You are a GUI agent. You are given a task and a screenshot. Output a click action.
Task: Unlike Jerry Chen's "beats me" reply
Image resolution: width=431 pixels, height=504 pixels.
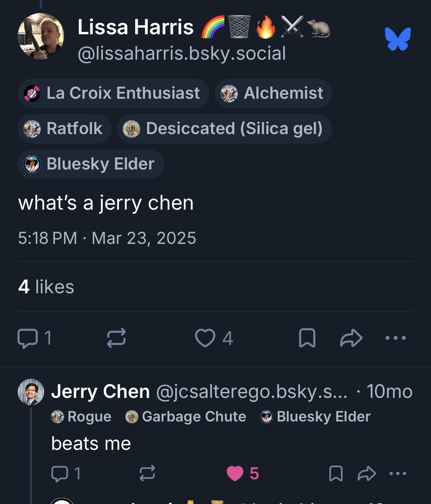click(235, 473)
